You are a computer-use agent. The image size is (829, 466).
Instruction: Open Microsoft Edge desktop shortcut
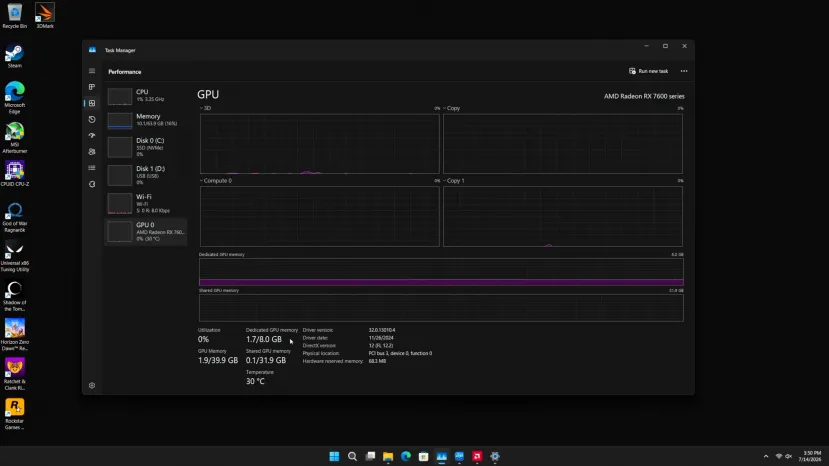pos(14,98)
